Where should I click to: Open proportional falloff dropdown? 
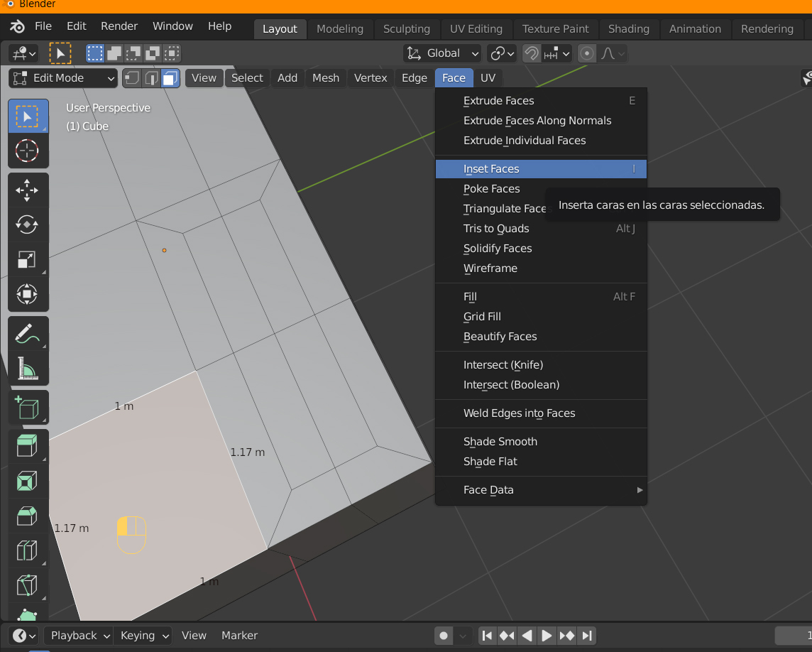point(613,53)
